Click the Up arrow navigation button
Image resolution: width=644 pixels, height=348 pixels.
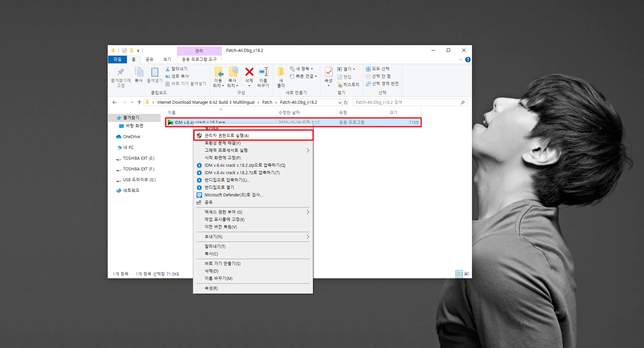pyautogui.click(x=139, y=102)
